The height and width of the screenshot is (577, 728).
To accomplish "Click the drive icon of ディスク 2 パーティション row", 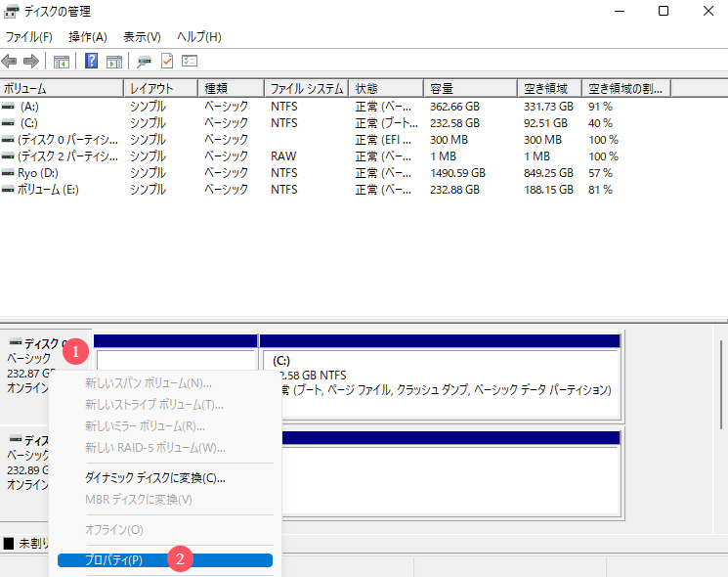I will pos(8,156).
